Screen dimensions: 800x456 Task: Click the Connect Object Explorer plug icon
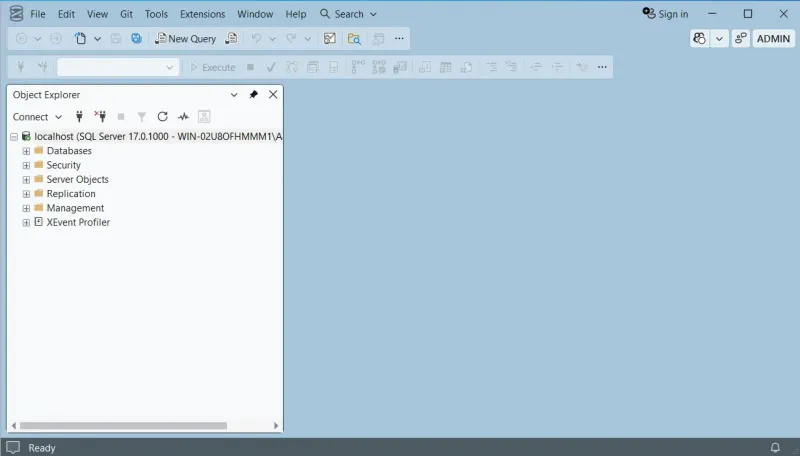(x=80, y=117)
